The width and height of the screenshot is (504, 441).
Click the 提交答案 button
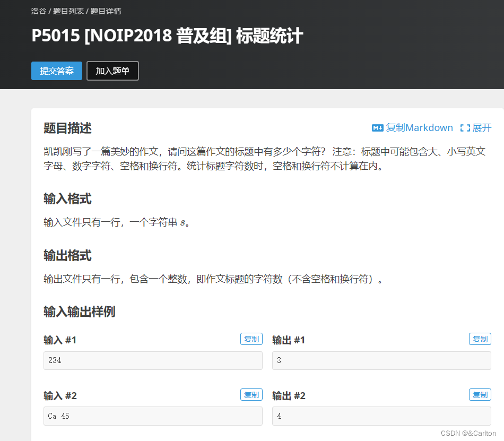click(57, 71)
